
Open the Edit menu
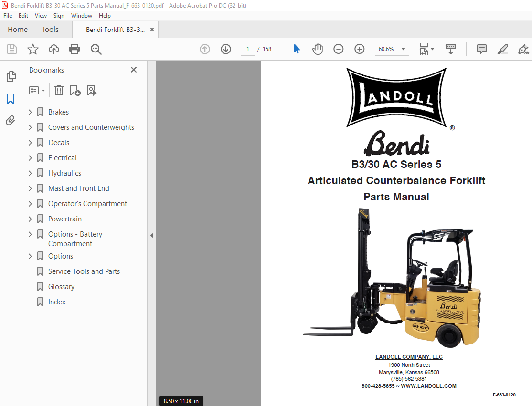point(23,16)
